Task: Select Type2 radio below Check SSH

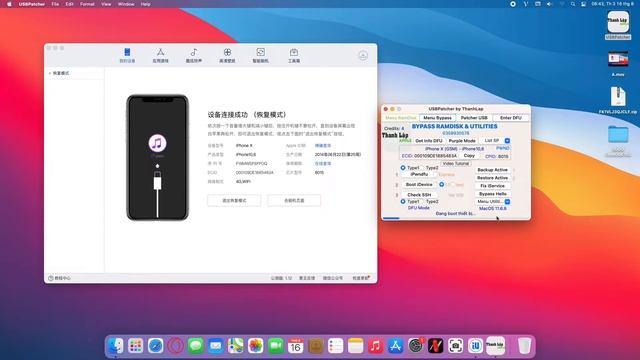Action: click(x=422, y=202)
